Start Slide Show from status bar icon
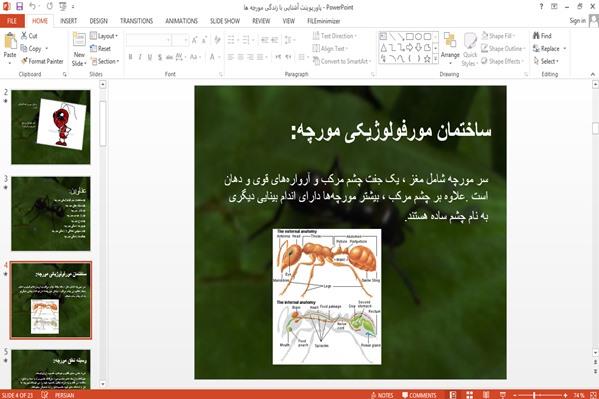 point(503,395)
